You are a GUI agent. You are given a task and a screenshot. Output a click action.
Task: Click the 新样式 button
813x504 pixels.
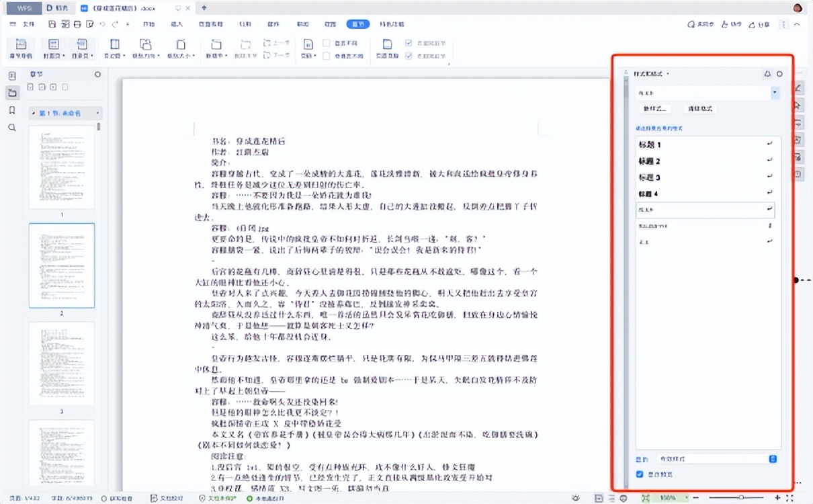click(x=654, y=108)
